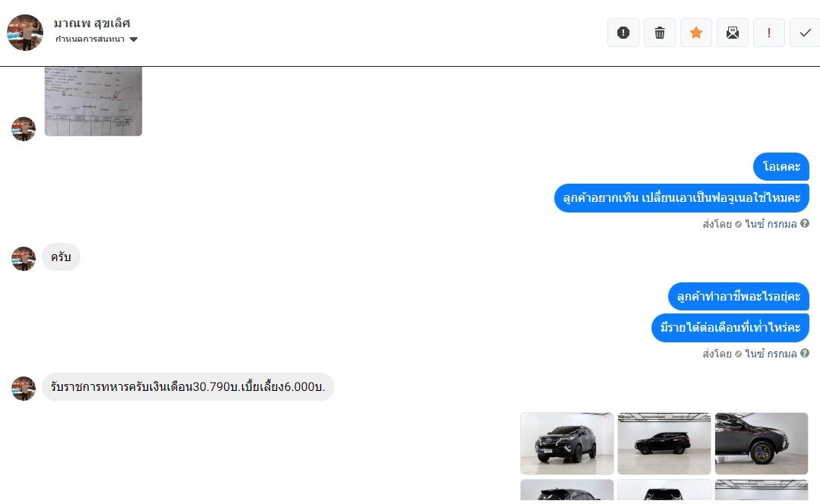Open side-view SUV in showroom thumbnail

(664, 443)
